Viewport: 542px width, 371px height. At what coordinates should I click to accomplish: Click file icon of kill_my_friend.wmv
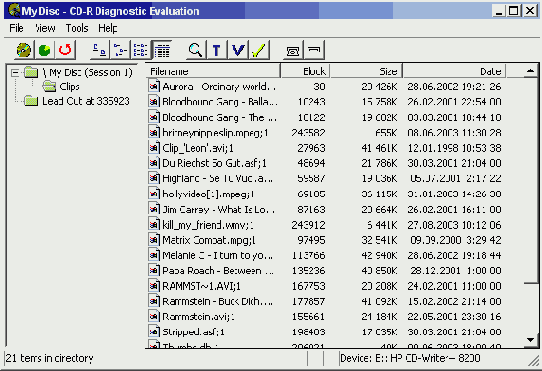click(154, 224)
